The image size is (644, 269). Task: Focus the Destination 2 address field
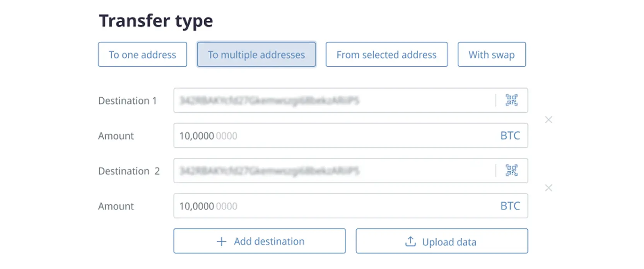(x=333, y=170)
